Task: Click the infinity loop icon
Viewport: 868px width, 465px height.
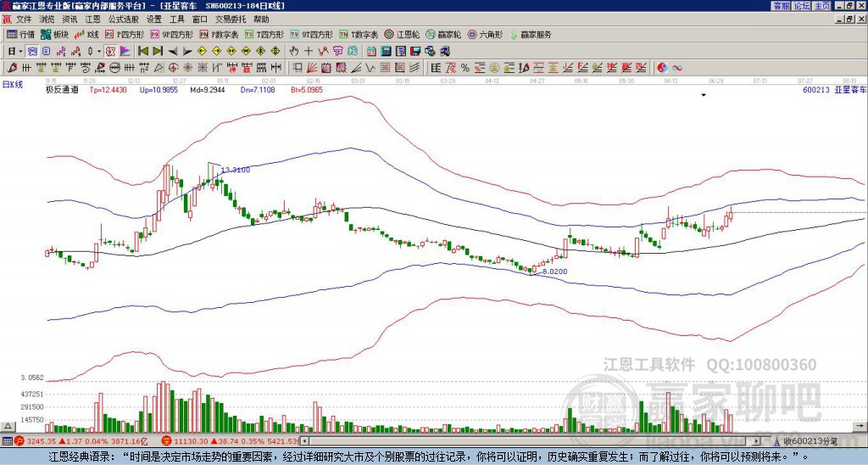Action: (676, 68)
